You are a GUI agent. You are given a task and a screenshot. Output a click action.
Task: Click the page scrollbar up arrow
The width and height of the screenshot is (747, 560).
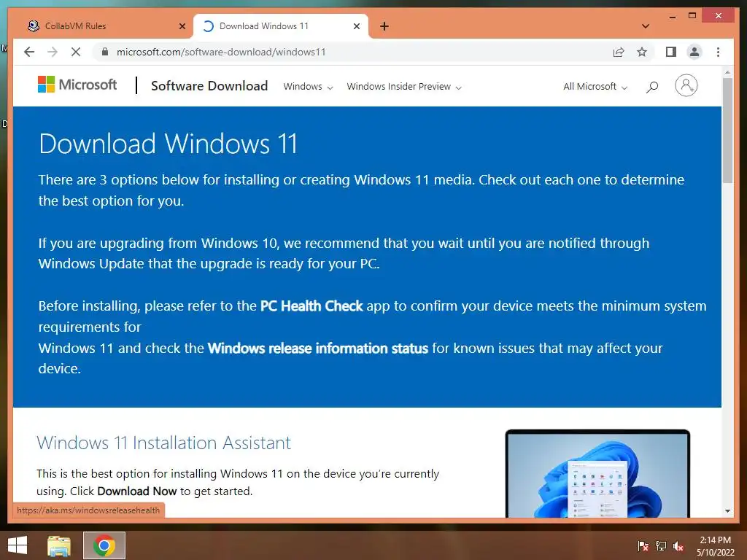pyautogui.click(x=727, y=72)
